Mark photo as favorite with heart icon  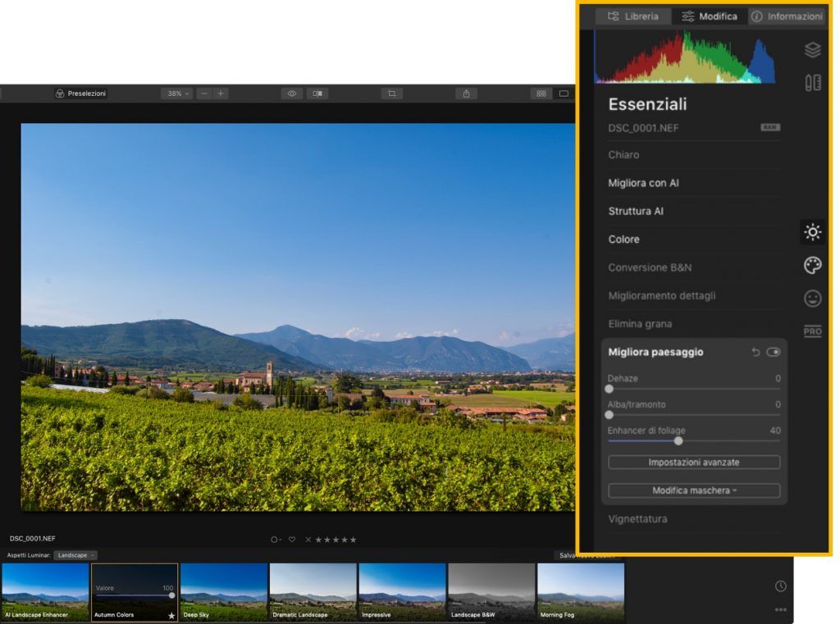point(292,540)
